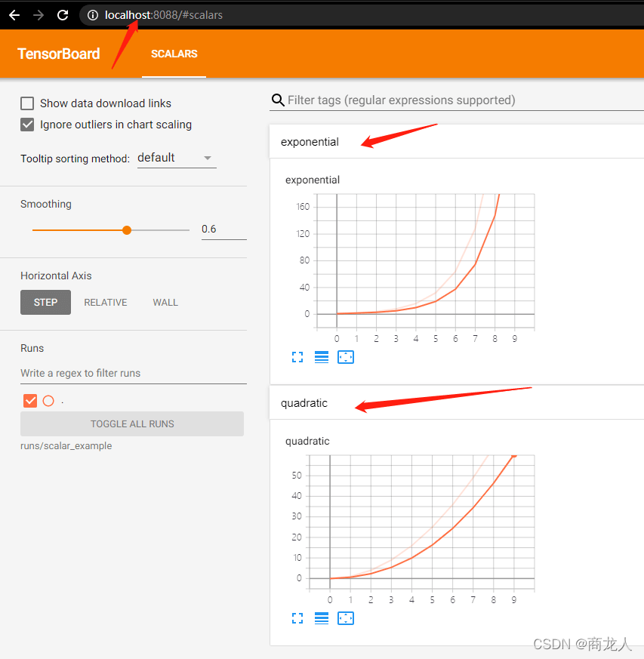Go back with the browser back arrow

[x=14, y=15]
